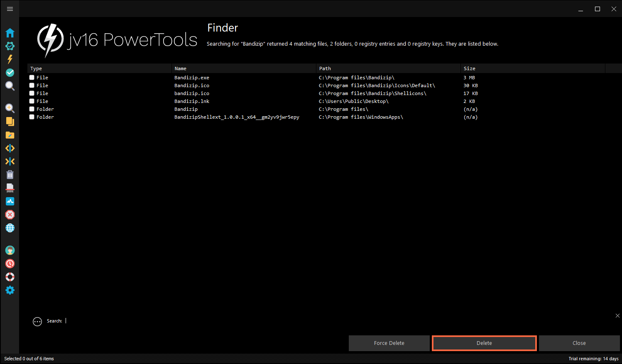The height and width of the screenshot is (364, 622).
Task: Open the red octagon X sidebar tool
Action: 10,215
